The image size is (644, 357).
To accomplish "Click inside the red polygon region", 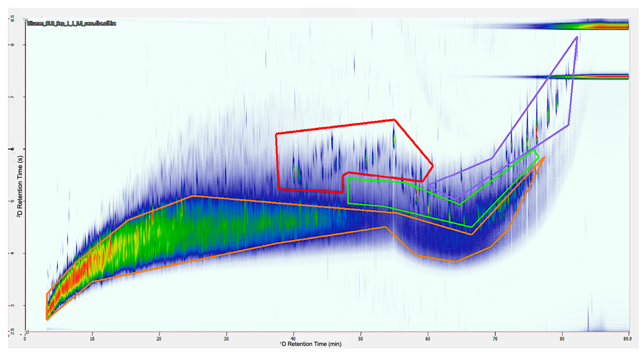I will 338,155.
